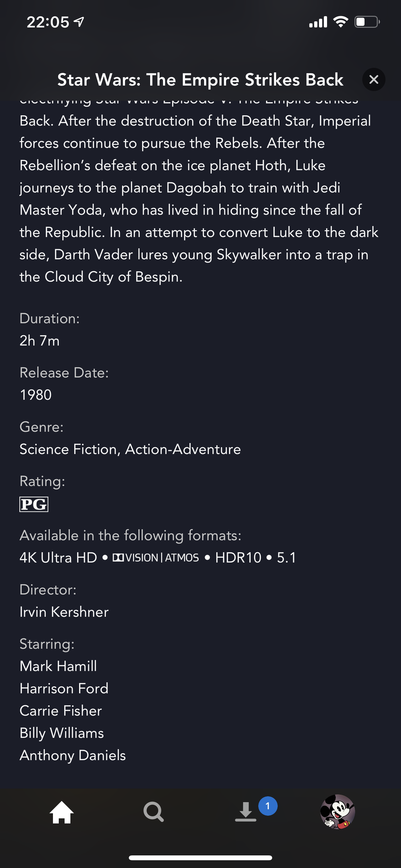This screenshot has width=401, height=868.
Task: Tap the home indicator bar
Action: 200,858
